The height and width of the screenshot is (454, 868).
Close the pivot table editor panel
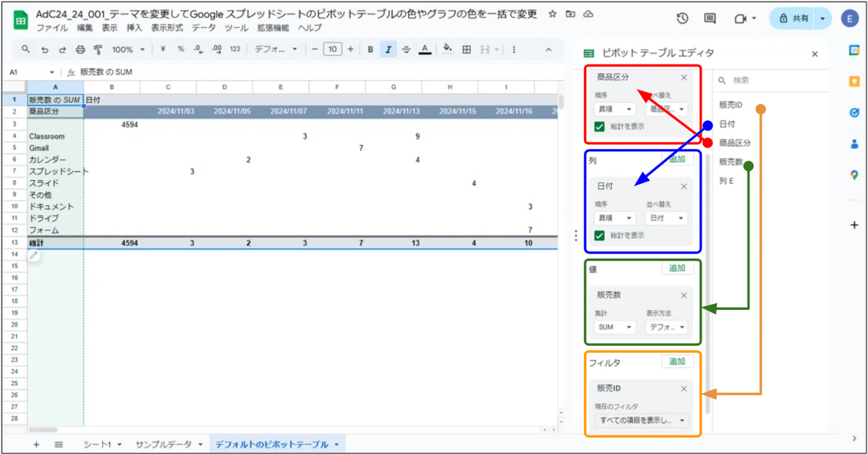click(814, 54)
